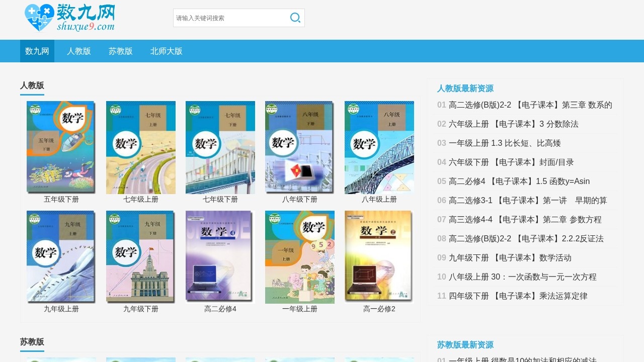Open the 北师大版 navigation menu item
The image size is (644, 362).
click(x=166, y=51)
